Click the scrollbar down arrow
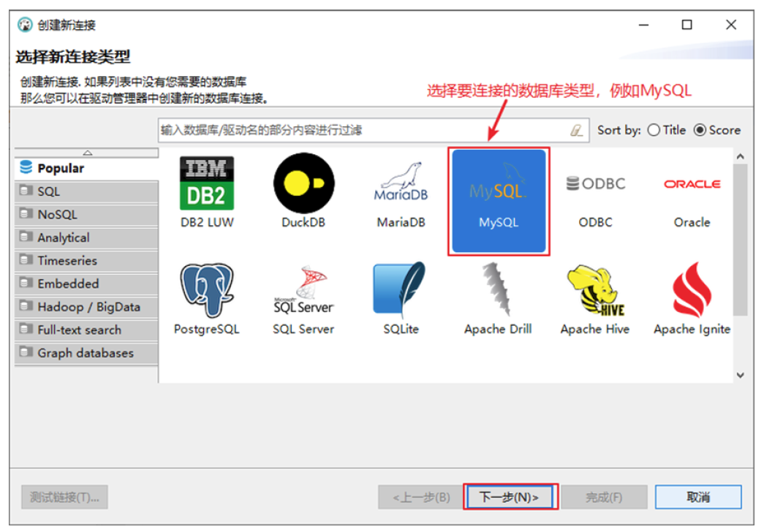This screenshot has width=764, height=532. pyautogui.click(x=740, y=375)
